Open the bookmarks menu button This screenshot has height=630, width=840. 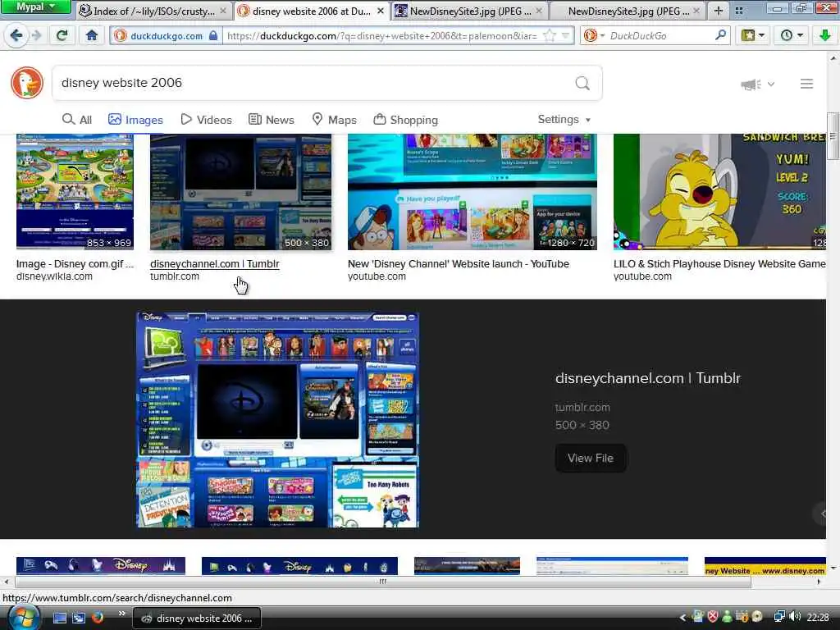[x=752, y=35]
